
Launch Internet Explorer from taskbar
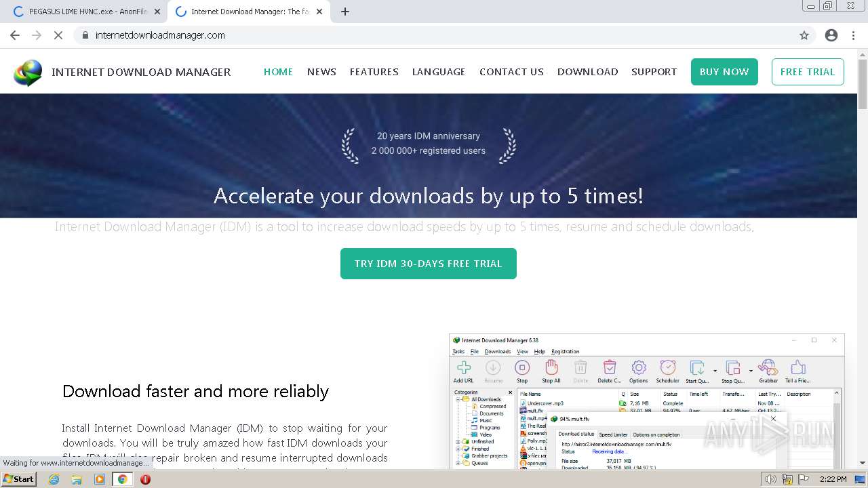pyautogui.click(x=54, y=479)
